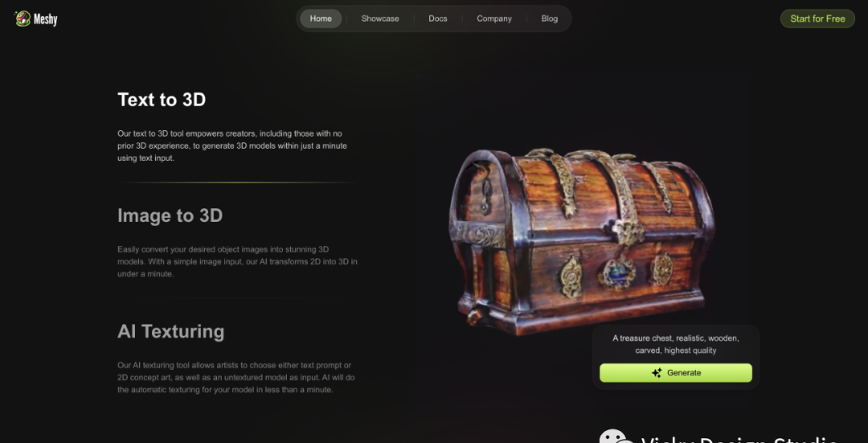
Task: Click the Meshy logo icon
Action: tap(23, 18)
